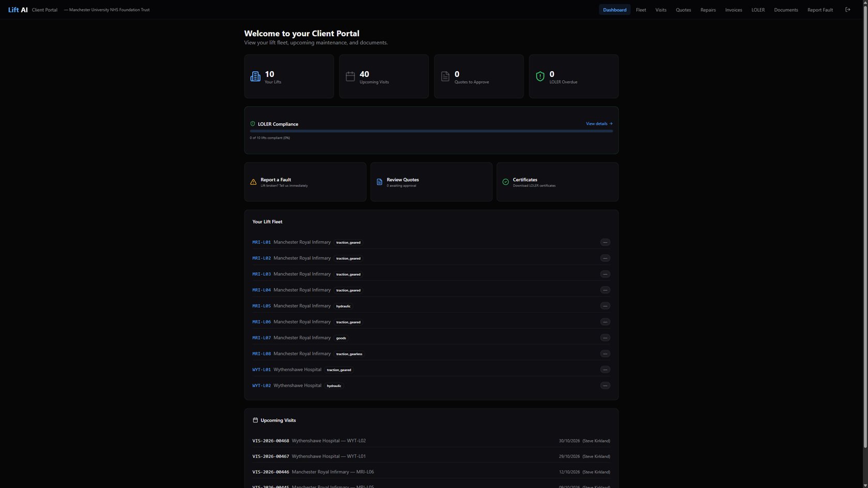Click View details link in LOLER Compliance

coord(599,124)
